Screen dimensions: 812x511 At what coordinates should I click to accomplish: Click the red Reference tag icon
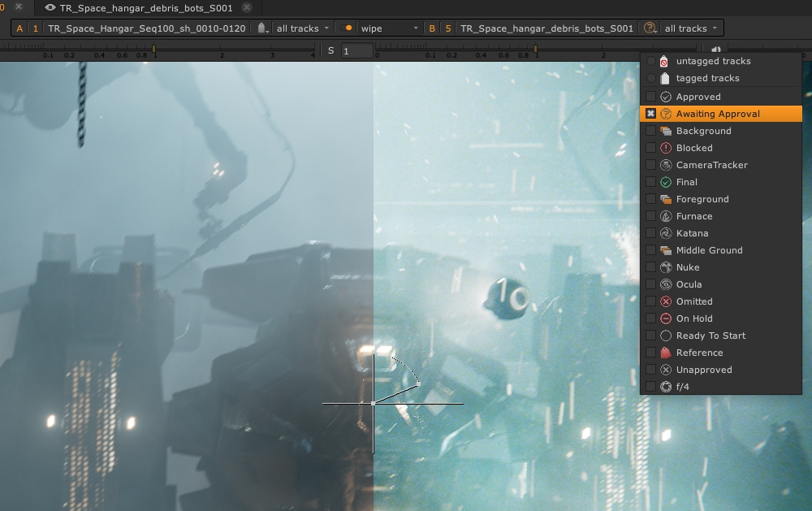click(x=666, y=353)
